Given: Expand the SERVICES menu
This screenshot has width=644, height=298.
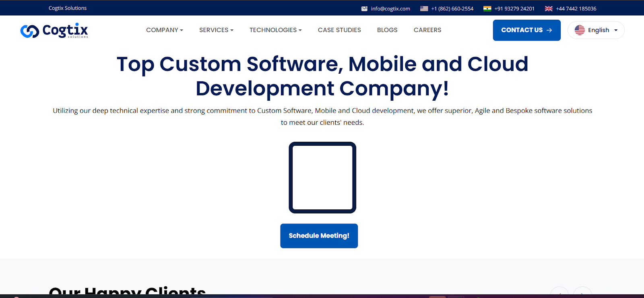Looking at the screenshot, I should [x=216, y=30].
